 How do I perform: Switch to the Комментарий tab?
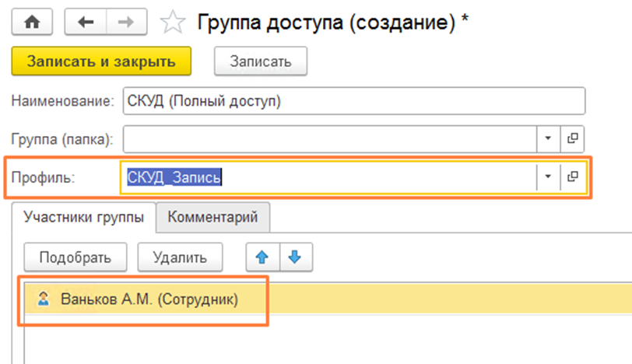pos(212,218)
